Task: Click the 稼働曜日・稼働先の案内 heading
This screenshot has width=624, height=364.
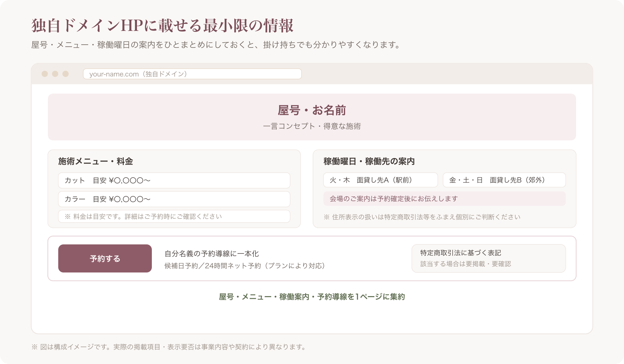Action: coord(369,161)
